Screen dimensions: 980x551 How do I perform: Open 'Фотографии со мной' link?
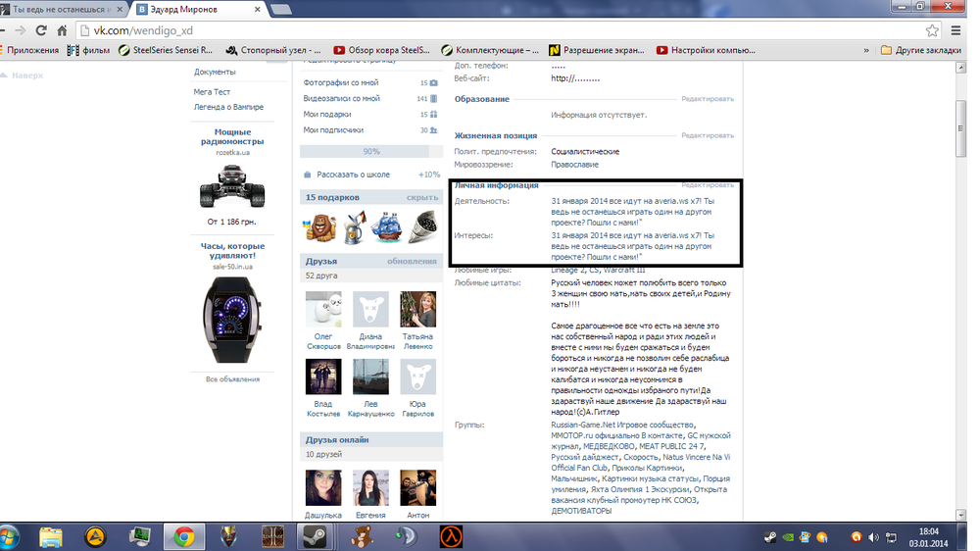tap(341, 83)
